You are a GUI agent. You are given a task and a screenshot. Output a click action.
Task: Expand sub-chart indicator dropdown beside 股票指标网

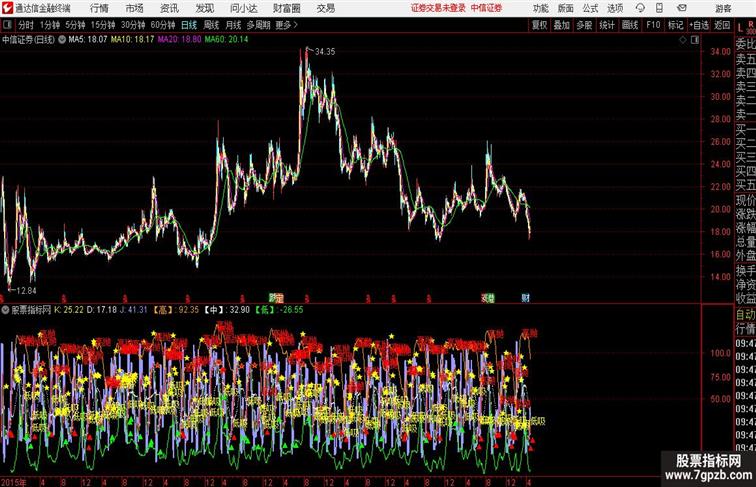[x=5, y=310]
